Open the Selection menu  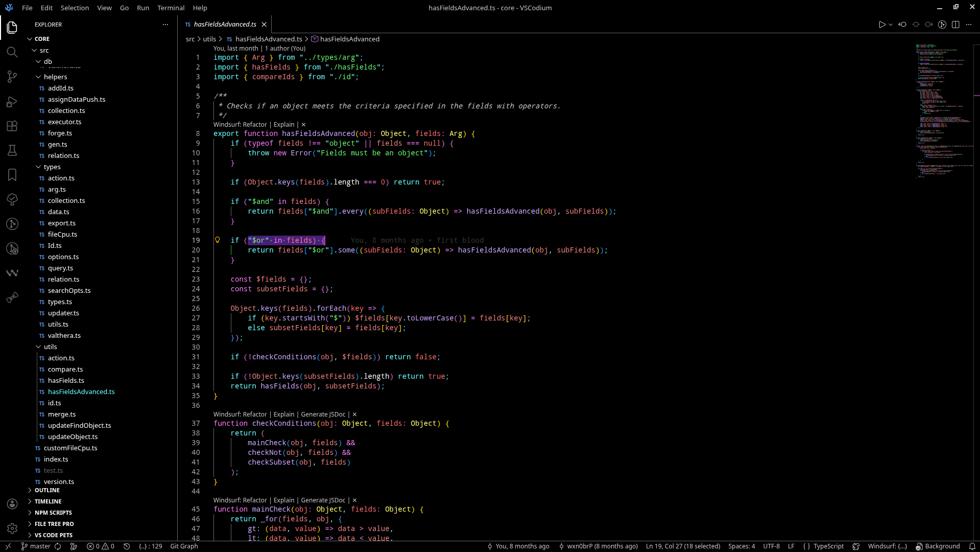[x=75, y=8]
